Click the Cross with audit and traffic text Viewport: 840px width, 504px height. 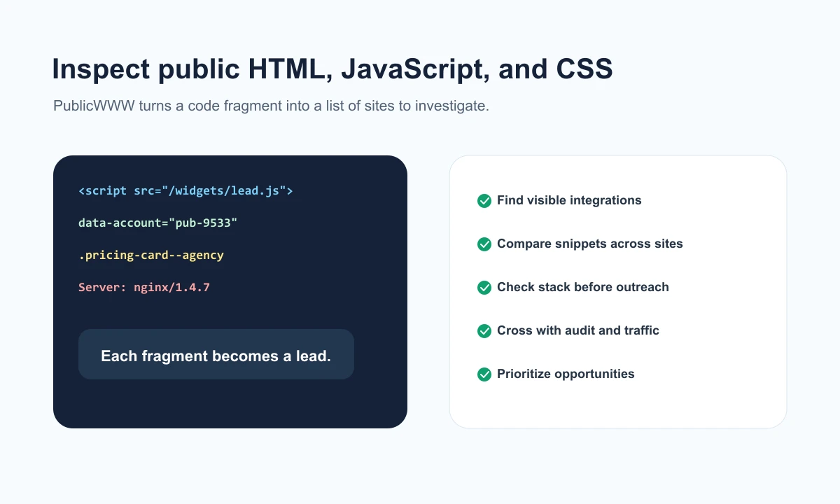578,330
